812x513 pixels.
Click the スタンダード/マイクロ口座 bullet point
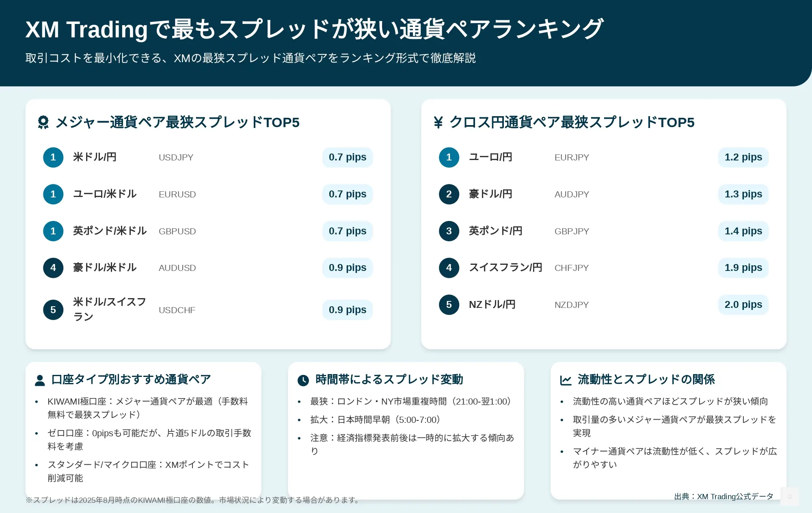point(148,471)
